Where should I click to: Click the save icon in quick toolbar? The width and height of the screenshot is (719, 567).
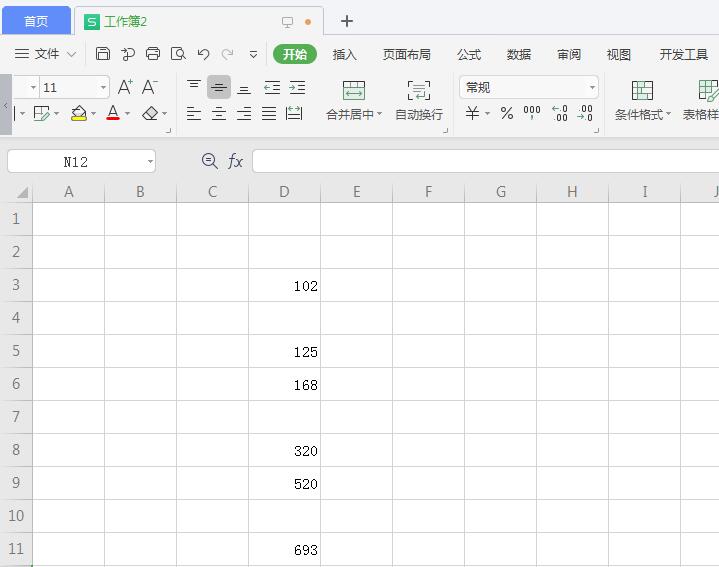click(103, 54)
